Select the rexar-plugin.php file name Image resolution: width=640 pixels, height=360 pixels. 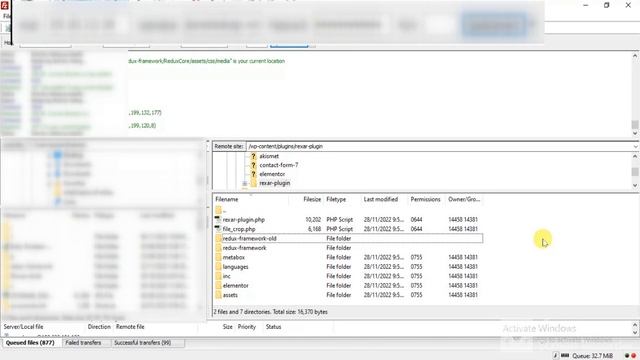[244, 220]
